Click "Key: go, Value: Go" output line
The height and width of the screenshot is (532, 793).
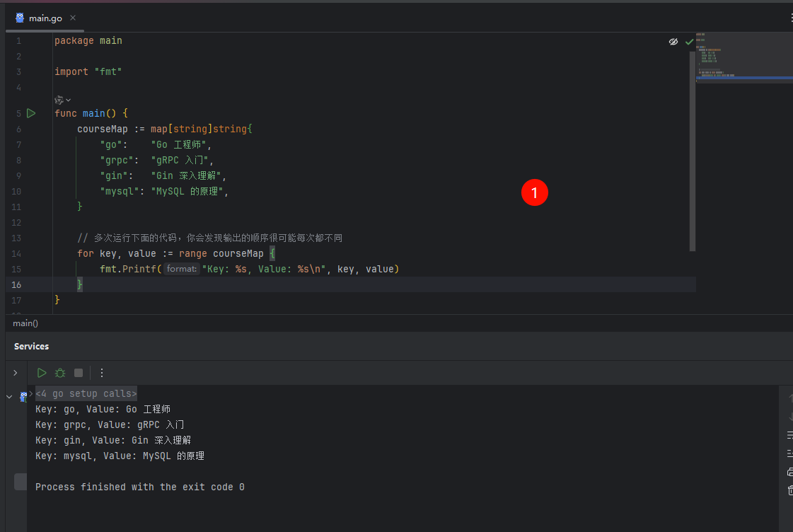[103, 409]
